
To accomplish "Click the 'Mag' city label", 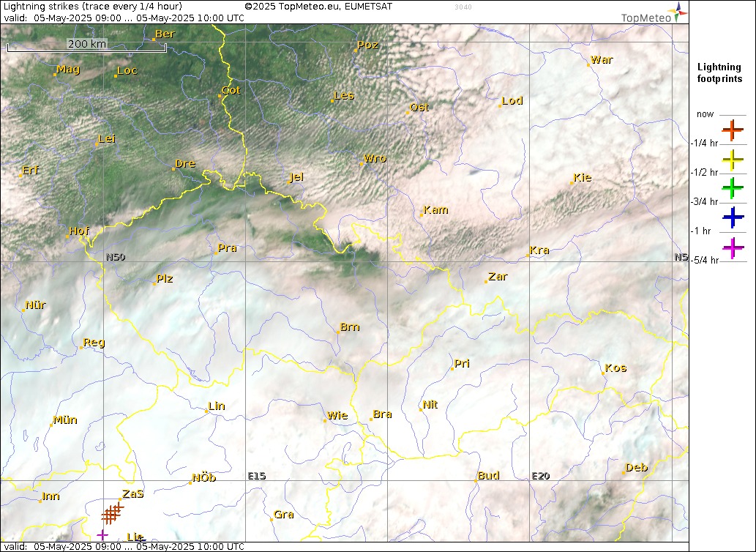I will coord(68,69).
